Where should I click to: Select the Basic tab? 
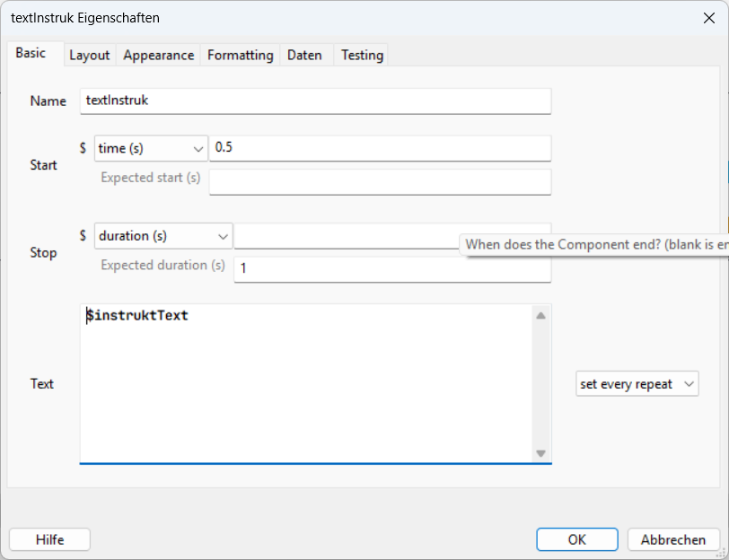pyautogui.click(x=31, y=54)
